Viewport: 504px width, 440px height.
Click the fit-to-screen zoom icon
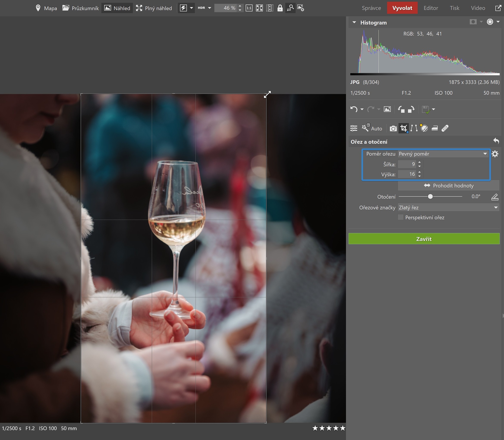pos(259,8)
